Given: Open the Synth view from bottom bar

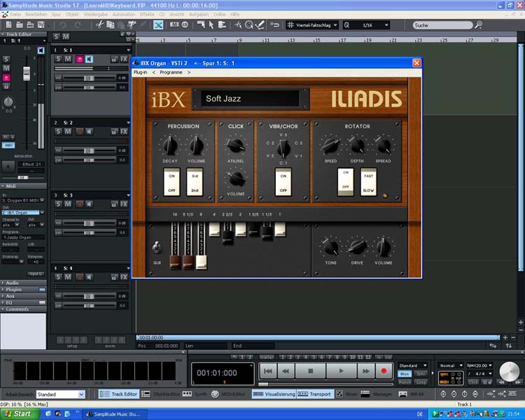Looking at the screenshot, I should [195, 394].
